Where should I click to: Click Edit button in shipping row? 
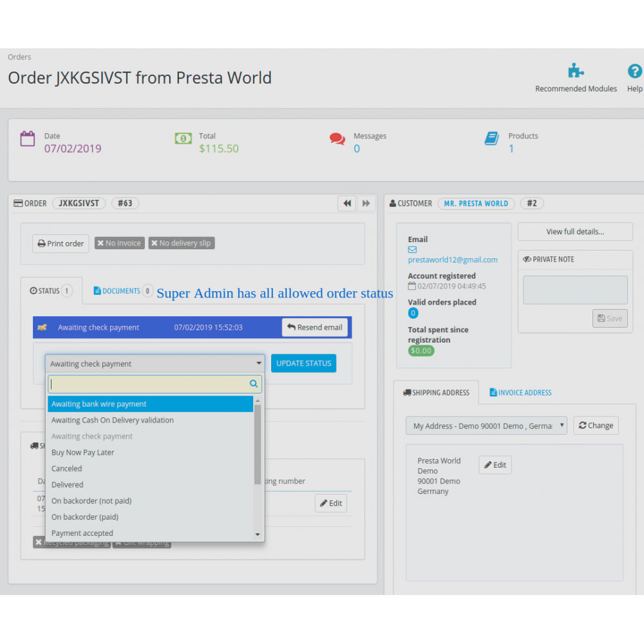pyautogui.click(x=331, y=503)
